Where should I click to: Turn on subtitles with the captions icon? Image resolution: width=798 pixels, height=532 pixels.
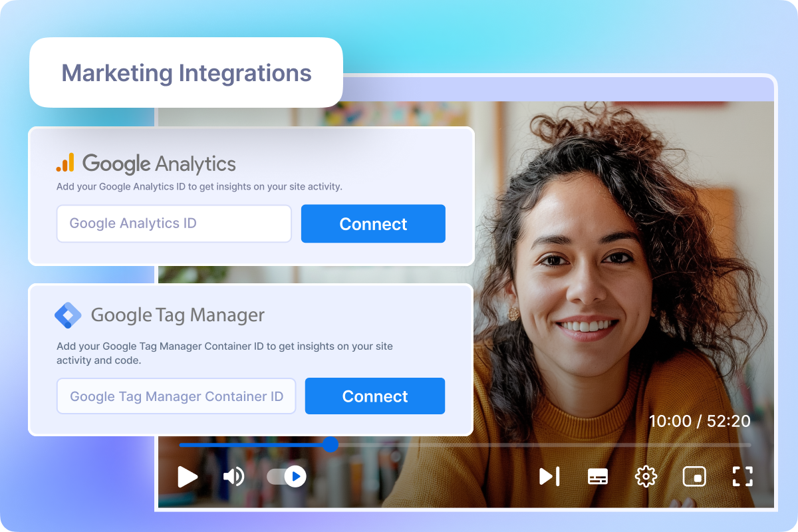(598, 476)
